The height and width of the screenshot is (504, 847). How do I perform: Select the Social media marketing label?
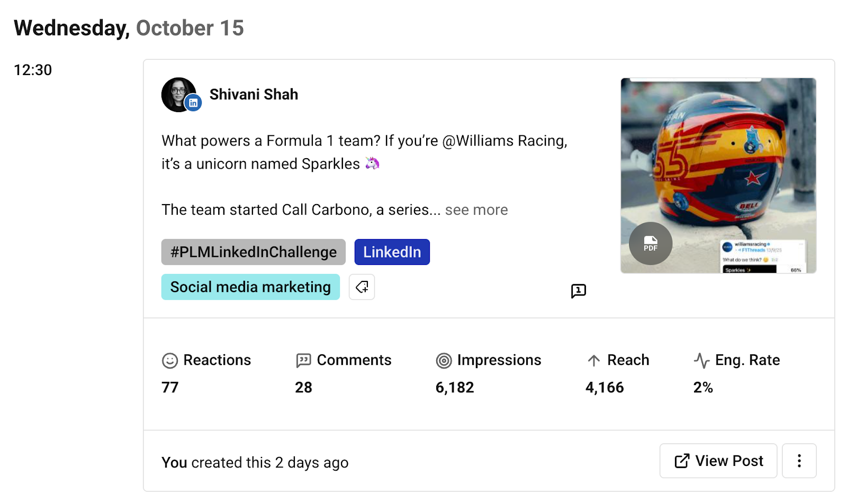click(x=250, y=287)
